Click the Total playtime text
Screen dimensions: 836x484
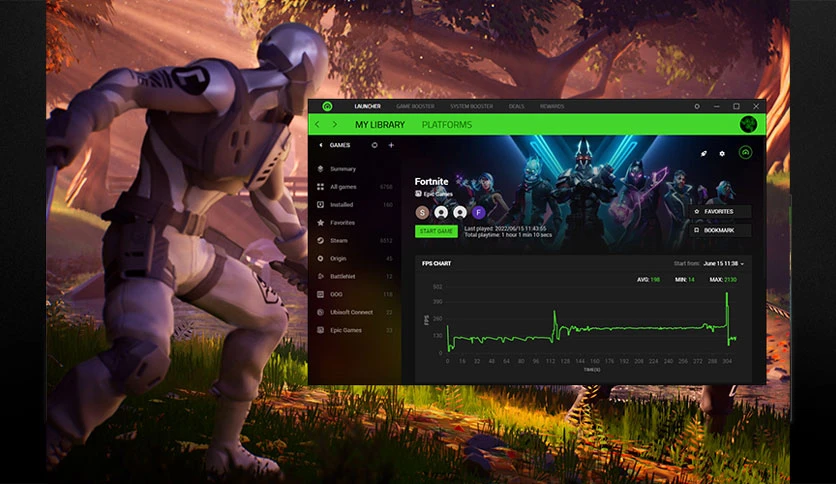(508, 235)
